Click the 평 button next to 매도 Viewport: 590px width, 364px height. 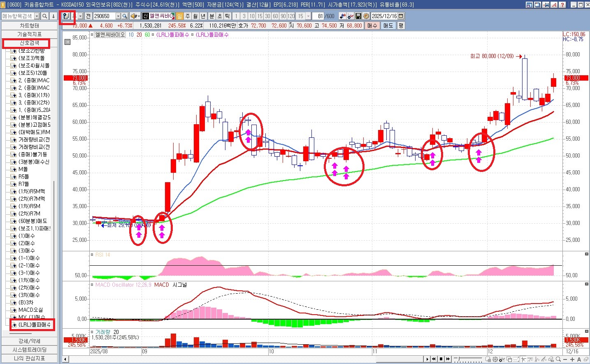tap(401, 26)
